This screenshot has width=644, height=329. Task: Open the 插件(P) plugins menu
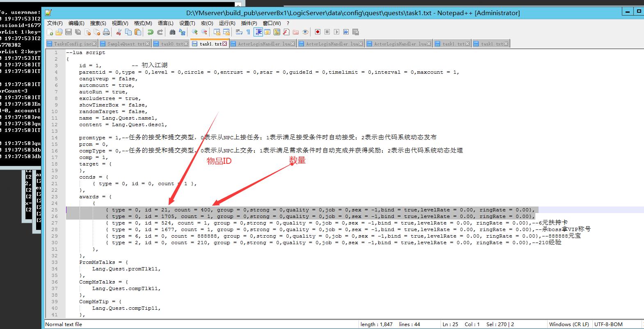249,23
